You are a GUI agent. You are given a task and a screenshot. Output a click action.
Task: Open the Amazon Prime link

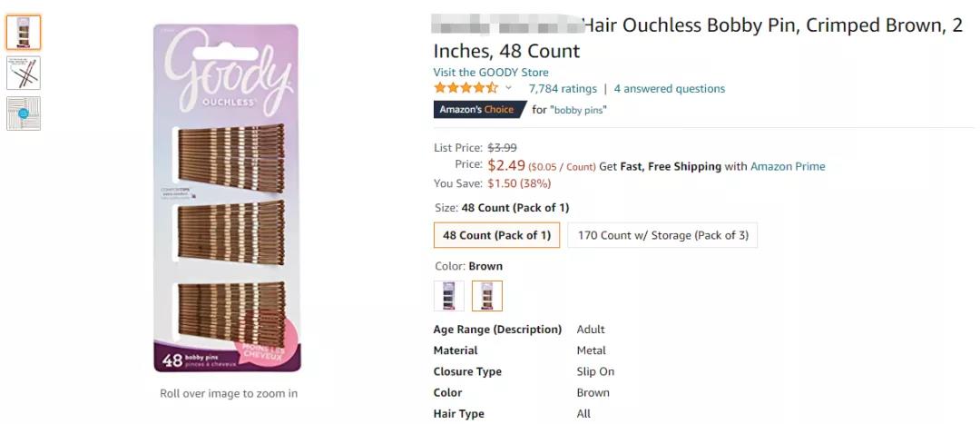click(x=788, y=167)
